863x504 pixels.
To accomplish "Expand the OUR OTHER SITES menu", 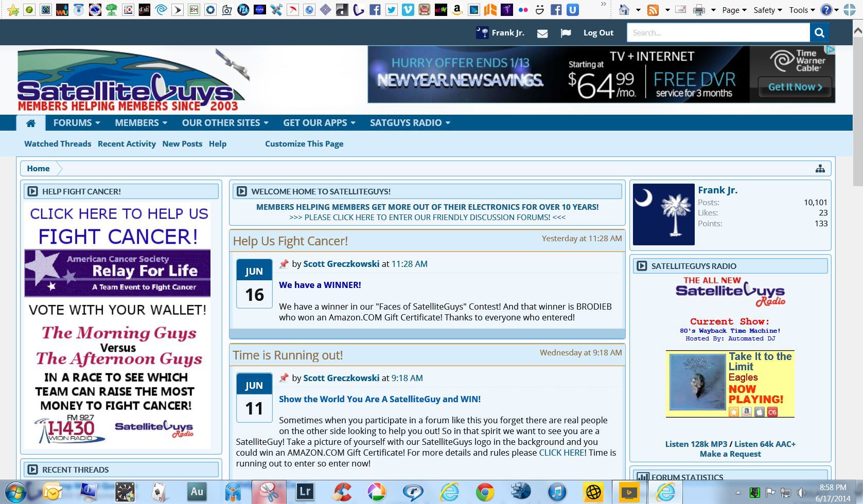I will (225, 123).
